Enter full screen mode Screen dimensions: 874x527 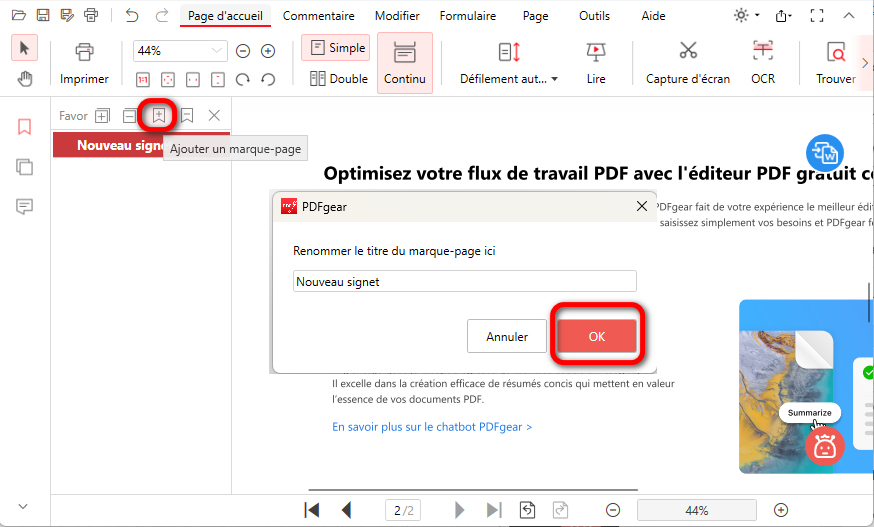click(817, 16)
